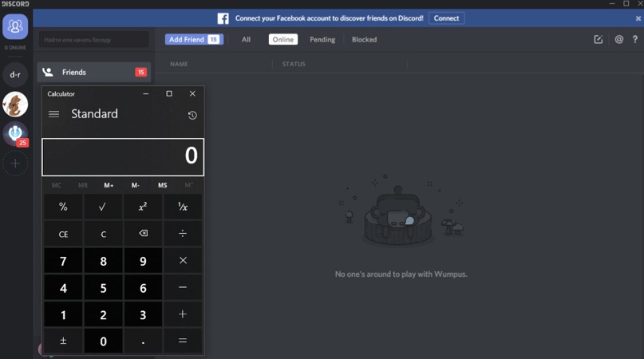Click digit 5 on Calculator
The image size is (644, 359).
click(x=103, y=287)
